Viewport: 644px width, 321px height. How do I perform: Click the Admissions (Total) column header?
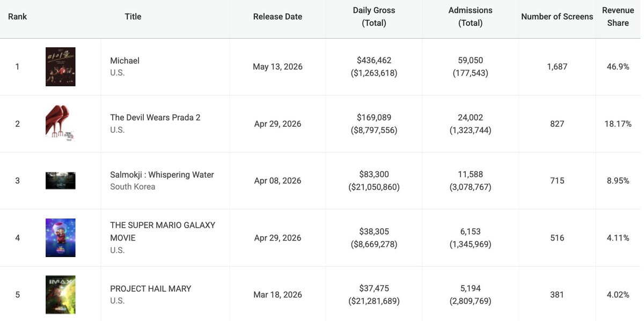tap(471, 17)
